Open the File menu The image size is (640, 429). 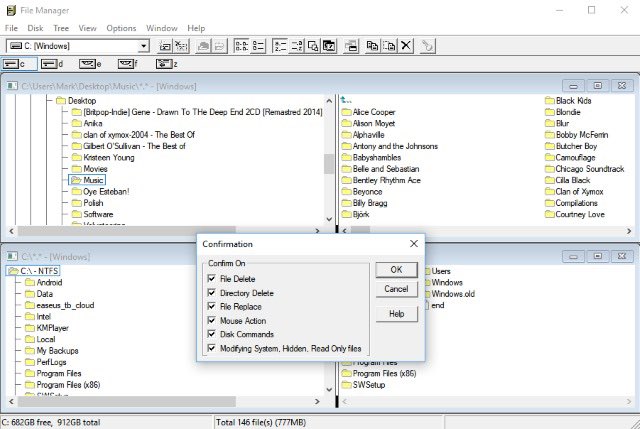11,28
